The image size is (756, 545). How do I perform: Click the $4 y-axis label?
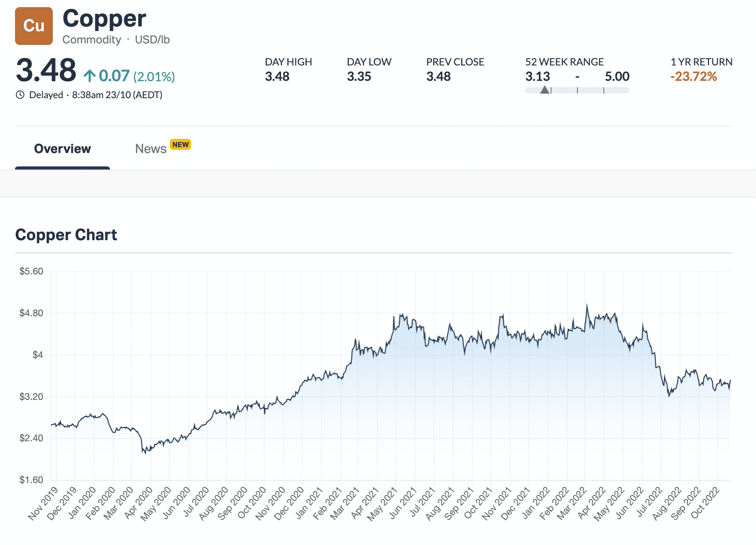pyautogui.click(x=38, y=355)
